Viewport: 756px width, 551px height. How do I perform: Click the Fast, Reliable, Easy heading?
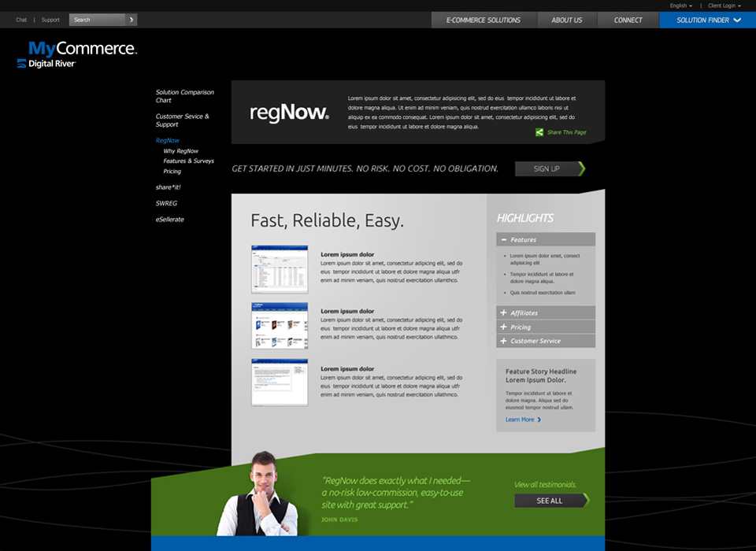pyautogui.click(x=327, y=220)
